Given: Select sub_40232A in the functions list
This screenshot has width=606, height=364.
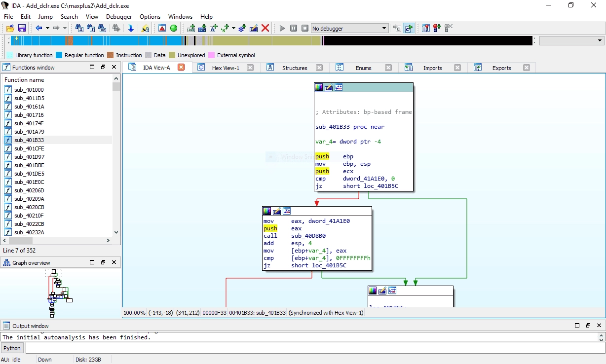Looking at the screenshot, I should point(57,232).
